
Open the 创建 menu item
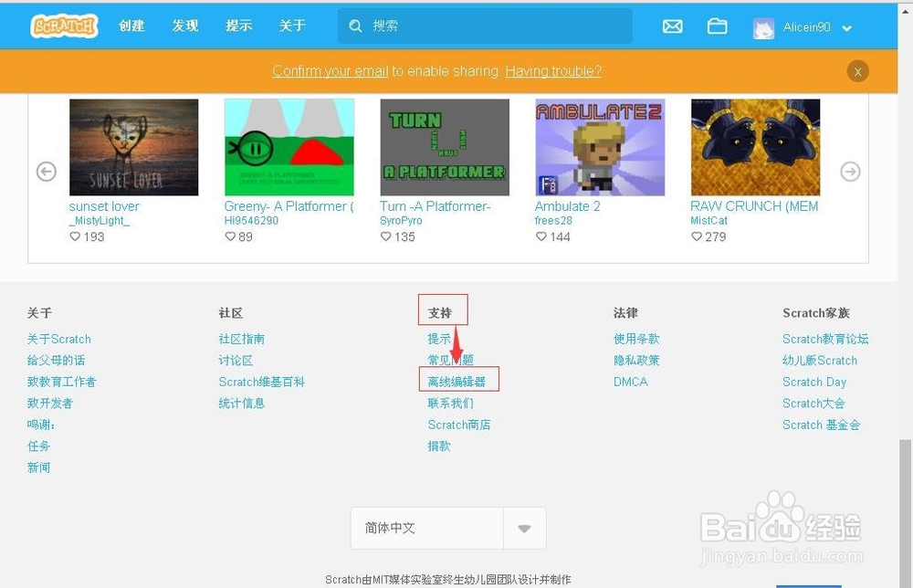coord(131,26)
